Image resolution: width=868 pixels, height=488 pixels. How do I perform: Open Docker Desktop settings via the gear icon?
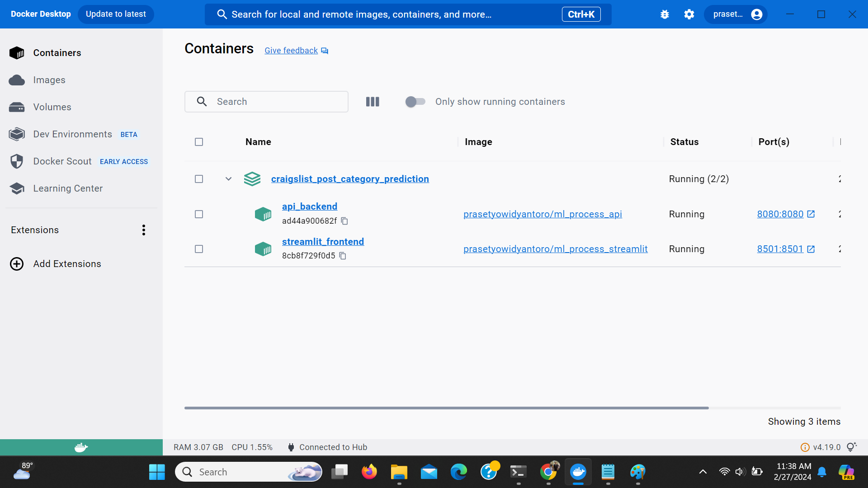tap(689, 14)
